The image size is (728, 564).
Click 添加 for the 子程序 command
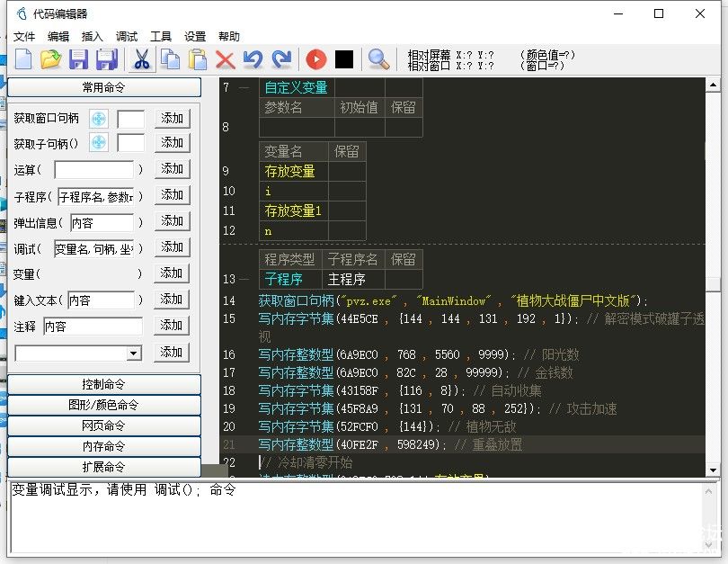pos(172,194)
